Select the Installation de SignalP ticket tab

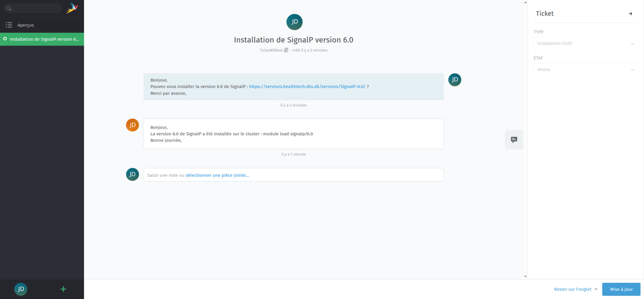click(x=42, y=39)
